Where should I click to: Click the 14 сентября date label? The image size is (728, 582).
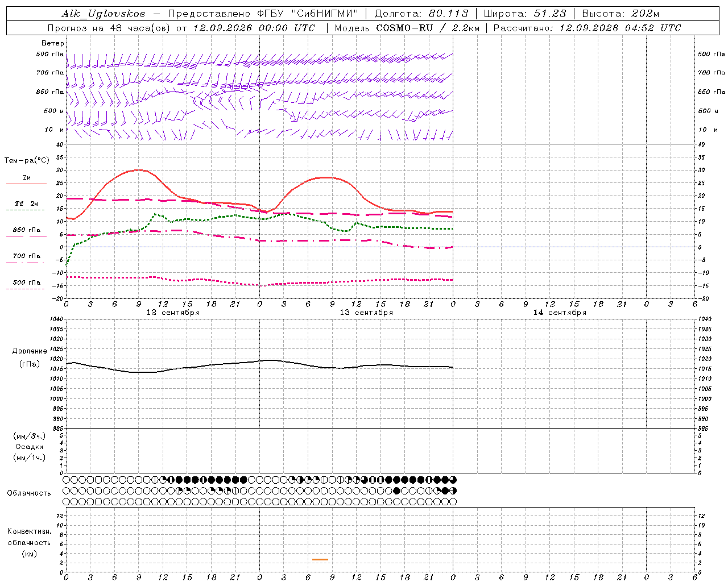pyautogui.click(x=560, y=313)
